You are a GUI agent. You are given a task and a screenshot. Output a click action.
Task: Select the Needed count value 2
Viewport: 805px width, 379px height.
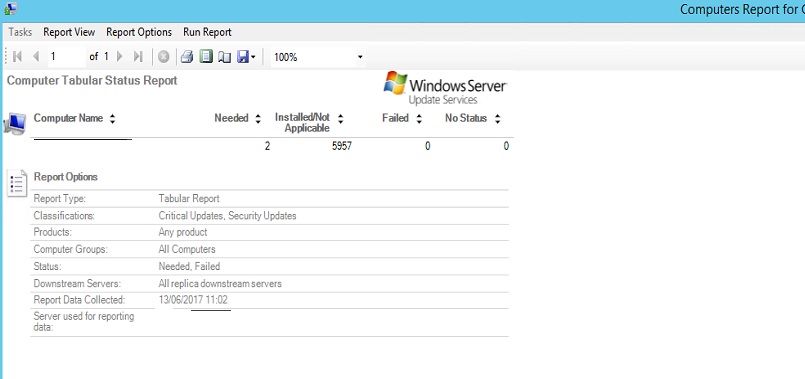267,146
